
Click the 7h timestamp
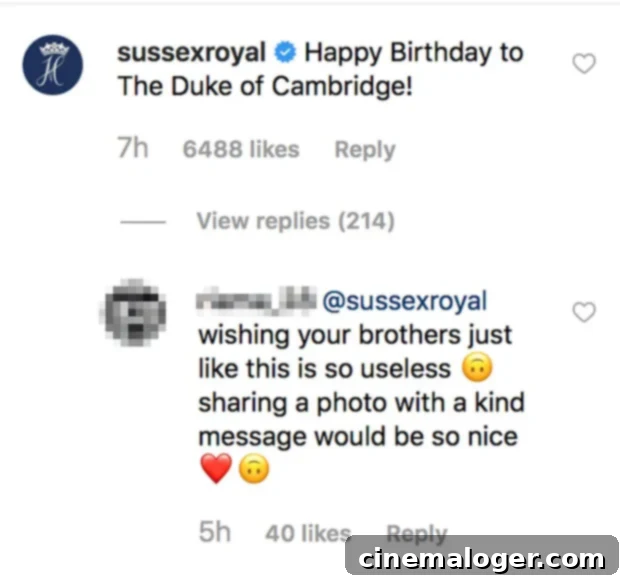[x=133, y=148]
